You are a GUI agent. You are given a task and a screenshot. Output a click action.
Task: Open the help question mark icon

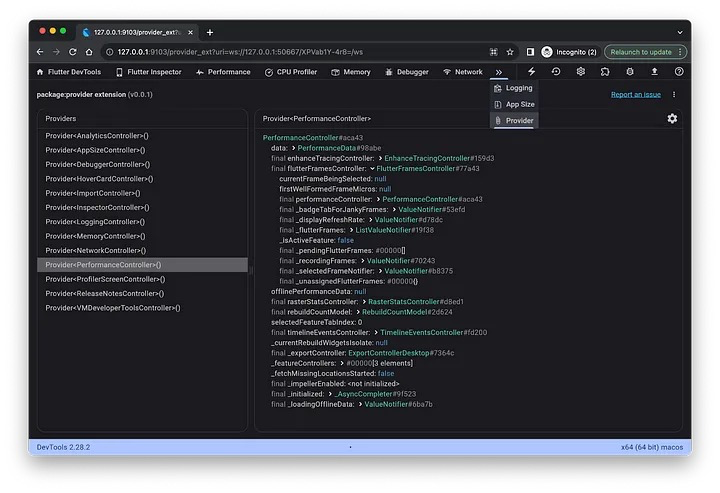[679, 72]
